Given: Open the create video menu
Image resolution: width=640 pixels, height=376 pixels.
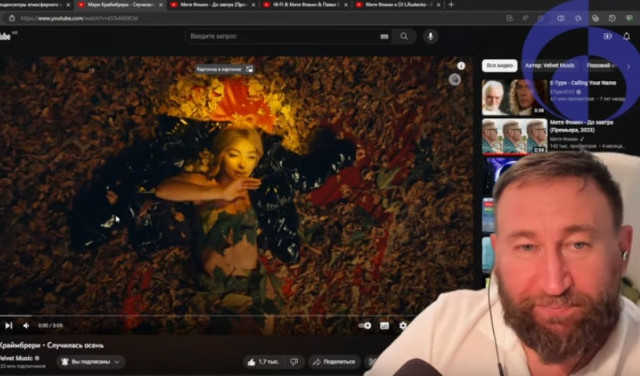Looking at the screenshot, I should tap(607, 36).
